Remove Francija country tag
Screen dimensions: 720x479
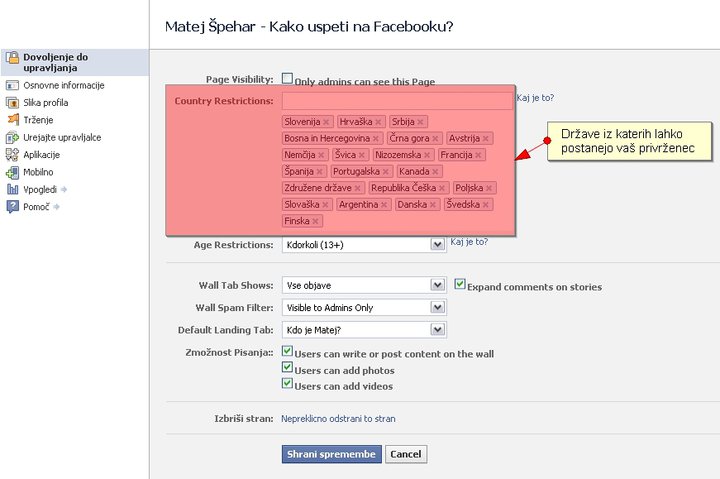coord(478,155)
